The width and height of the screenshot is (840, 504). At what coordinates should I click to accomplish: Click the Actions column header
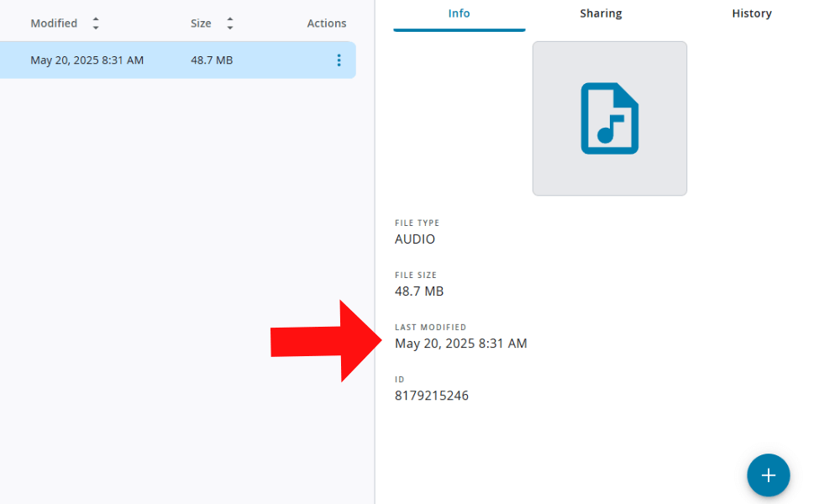[327, 24]
